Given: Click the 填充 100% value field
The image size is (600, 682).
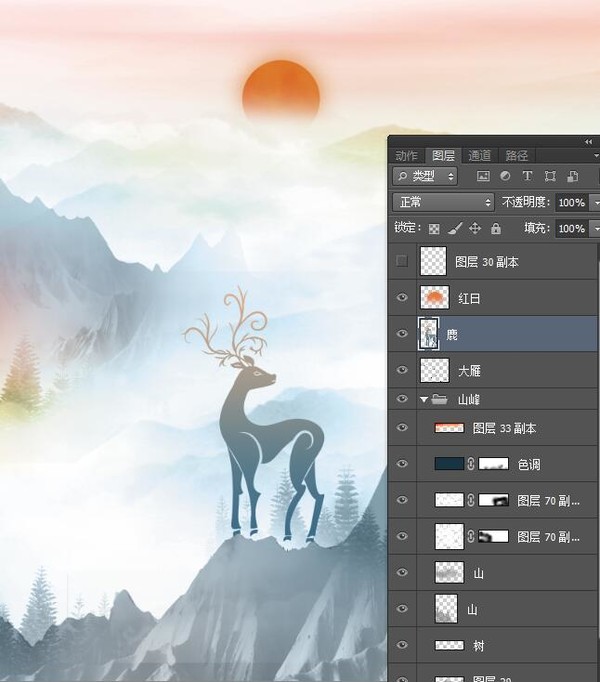Looking at the screenshot, I should 572,229.
